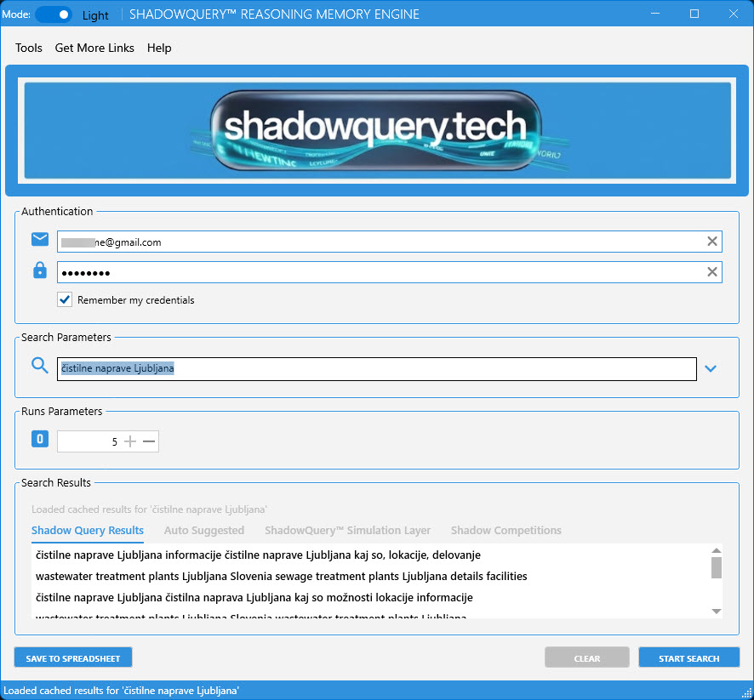
Task: Click the shadowquery.tech banner logo
Action: 377,130
